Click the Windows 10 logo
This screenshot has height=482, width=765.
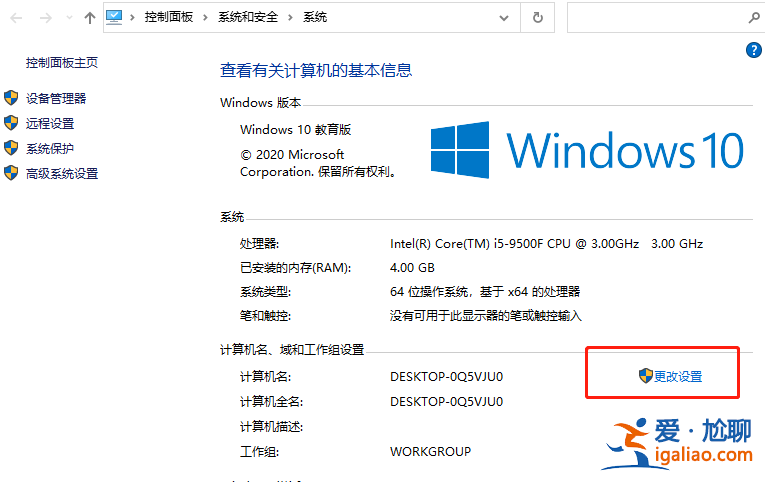587,150
